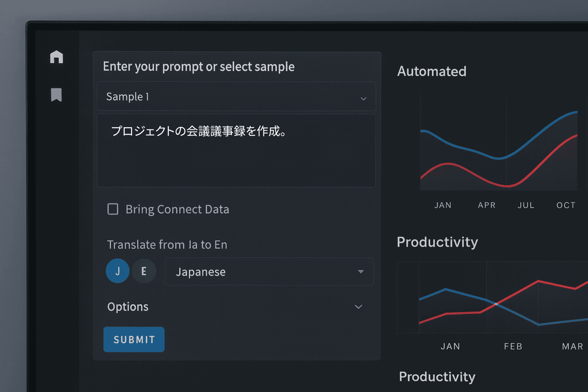The width and height of the screenshot is (588, 392).
Task: Click the Translate from Ja to En label
Action: (x=167, y=244)
